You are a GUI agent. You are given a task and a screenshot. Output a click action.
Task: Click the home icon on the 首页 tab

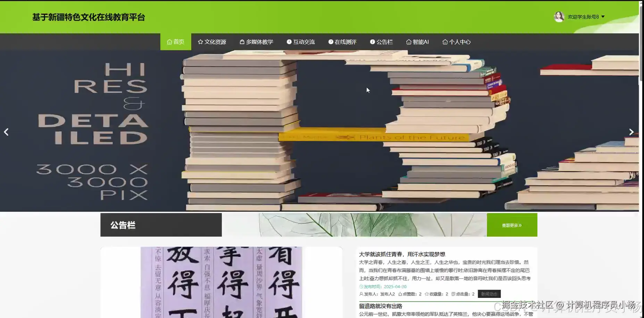click(169, 42)
